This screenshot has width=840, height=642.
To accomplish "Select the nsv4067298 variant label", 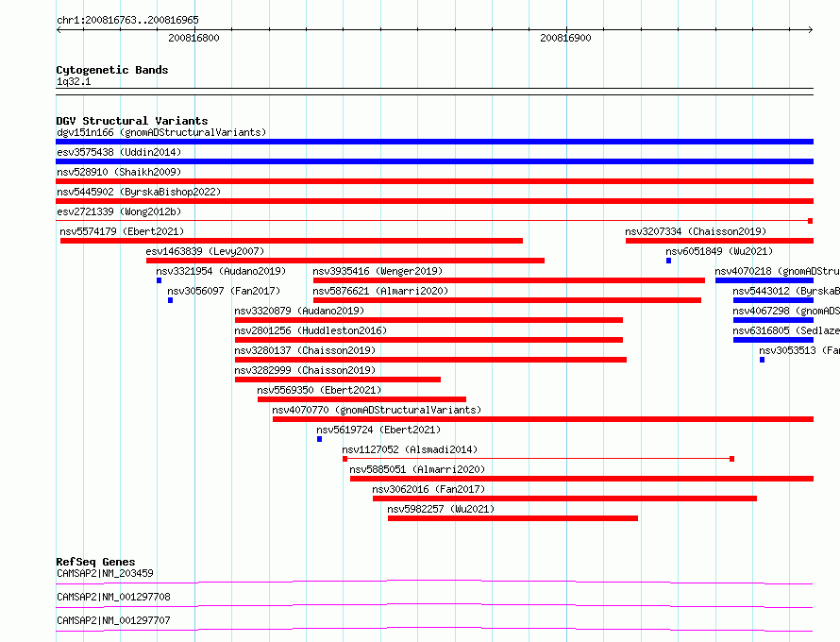I will (786, 311).
